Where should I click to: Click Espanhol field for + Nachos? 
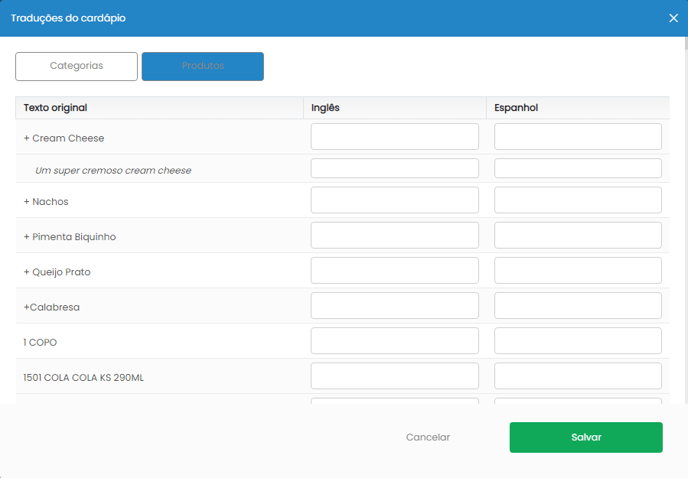coord(578,200)
